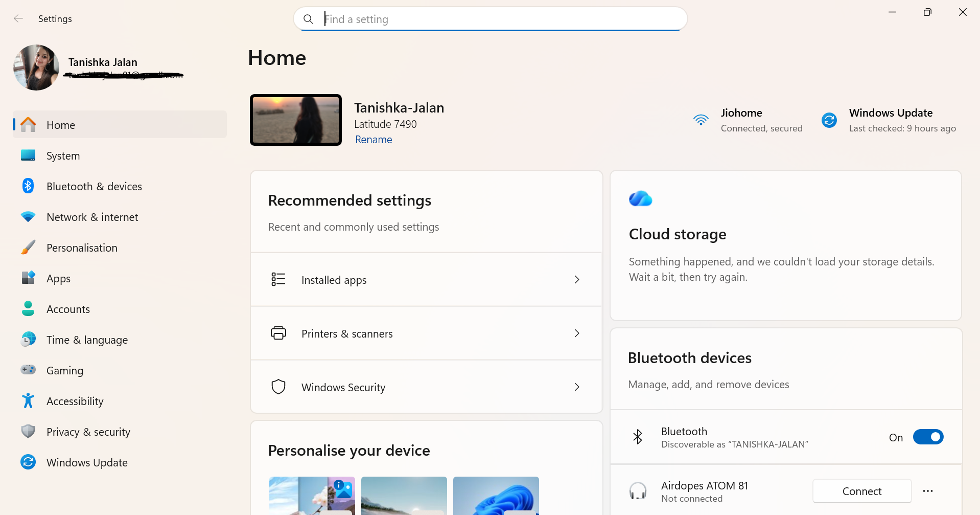
Task: Open Privacy & security settings
Action: 120,432
